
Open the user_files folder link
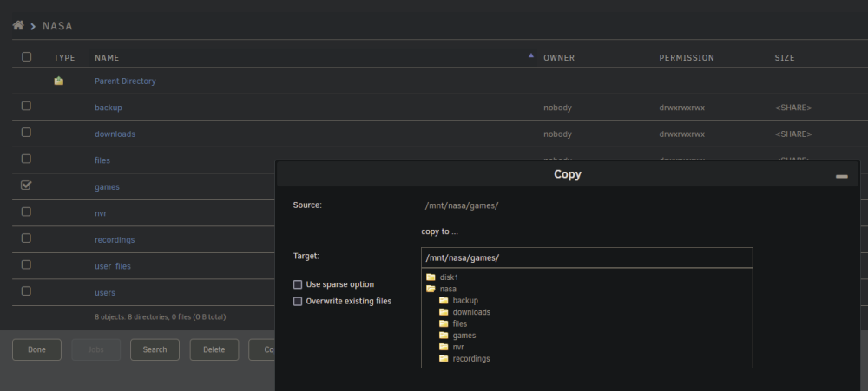click(112, 266)
